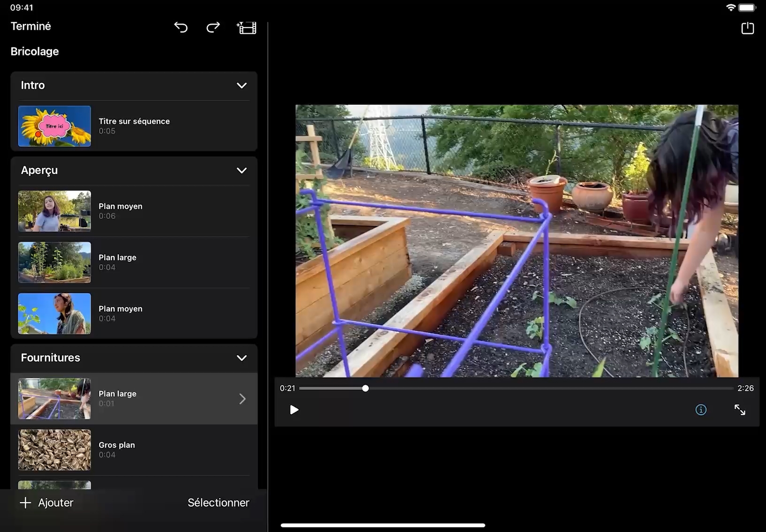Open the info button under preview
766x532 pixels.
pyautogui.click(x=701, y=410)
